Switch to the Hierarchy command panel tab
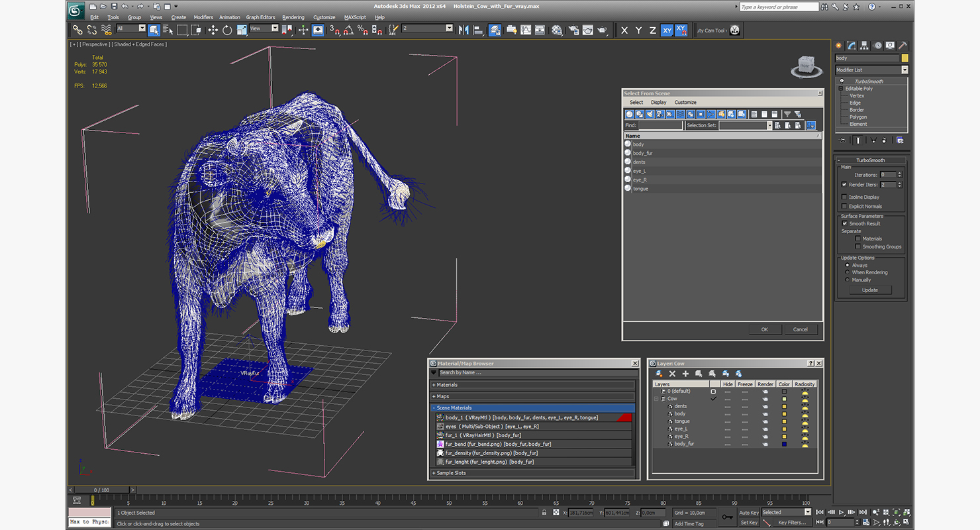The image size is (980, 530). pyautogui.click(x=865, y=46)
